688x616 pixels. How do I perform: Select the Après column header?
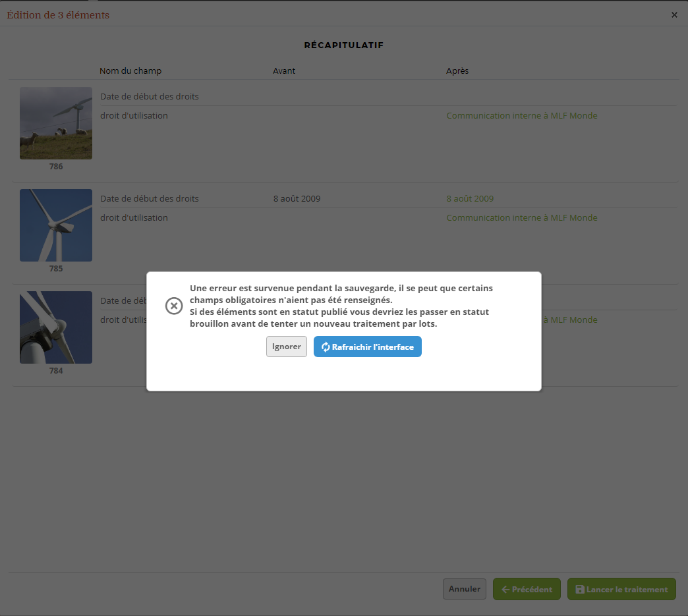pos(457,70)
